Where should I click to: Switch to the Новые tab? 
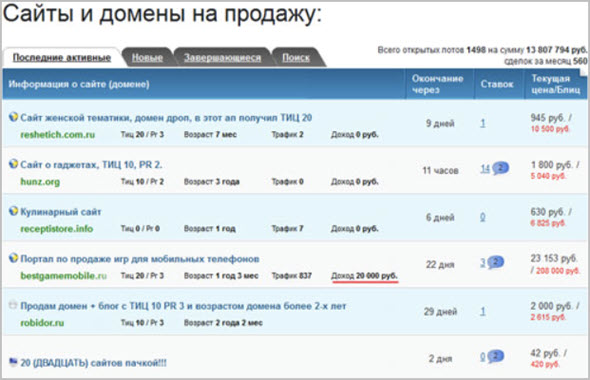pos(147,58)
